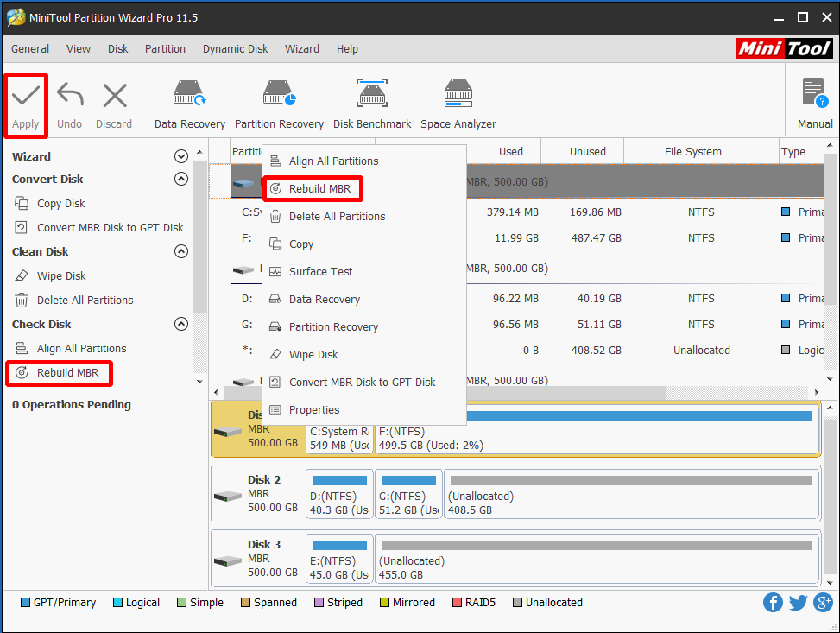840x633 pixels.
Task: Select the D: partition row label
Action: pyautogui.click(x=247, y=299)
